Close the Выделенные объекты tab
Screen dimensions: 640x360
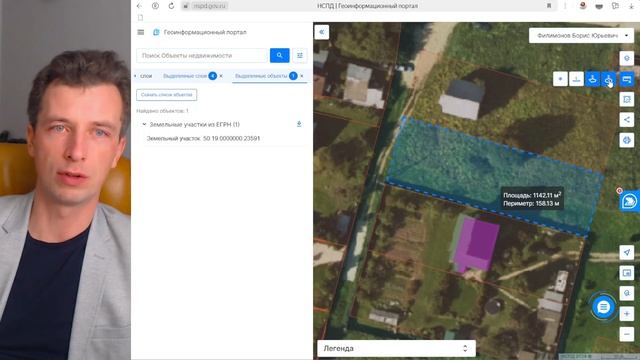[302, 76]
